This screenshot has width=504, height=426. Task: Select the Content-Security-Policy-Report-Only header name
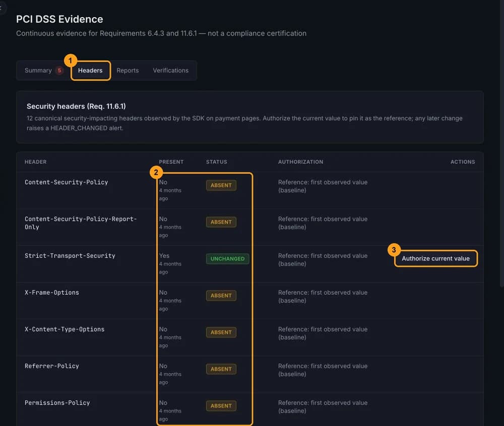81,223
